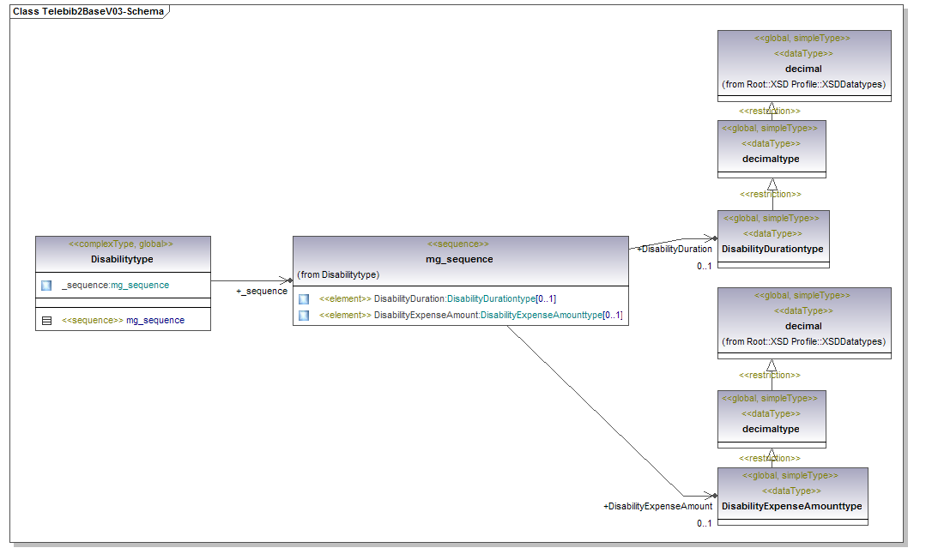
Task: Select the DisabilityDurationtype class box
Action: point(772,249)
